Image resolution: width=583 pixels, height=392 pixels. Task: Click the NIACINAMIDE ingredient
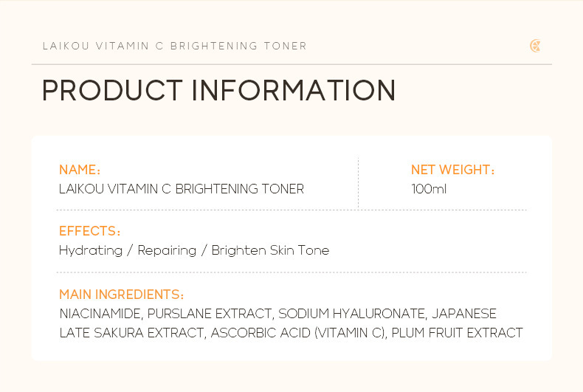(100, 314)
